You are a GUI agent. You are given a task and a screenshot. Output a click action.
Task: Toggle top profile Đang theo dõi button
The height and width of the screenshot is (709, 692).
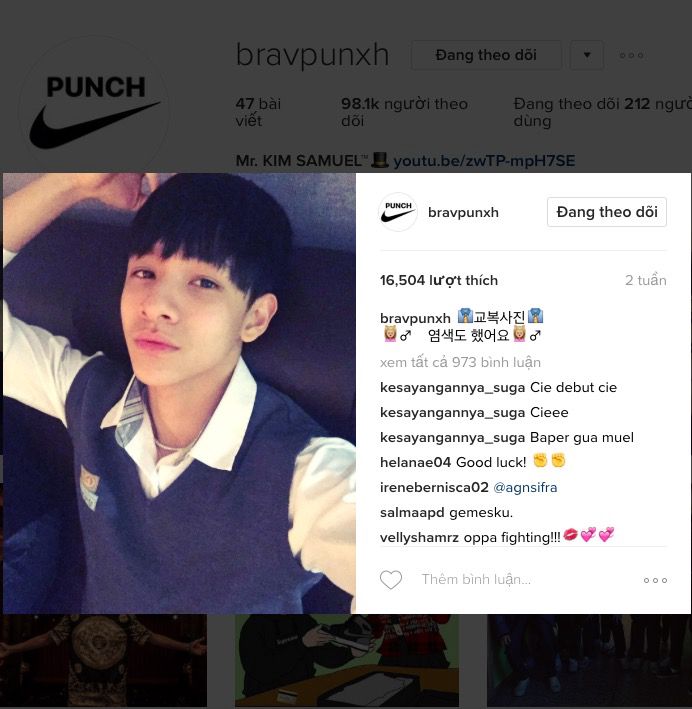point(486,55)
